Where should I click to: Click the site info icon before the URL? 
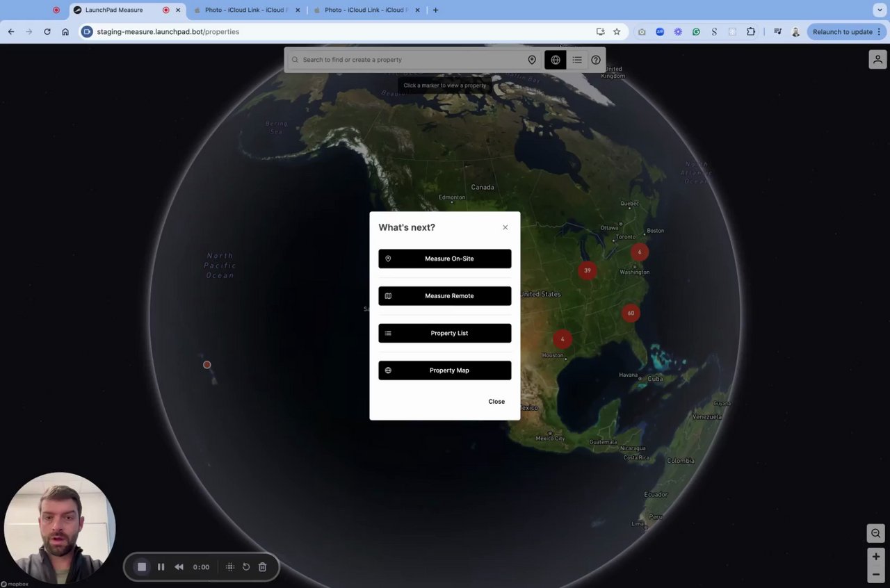coord(87,32)
